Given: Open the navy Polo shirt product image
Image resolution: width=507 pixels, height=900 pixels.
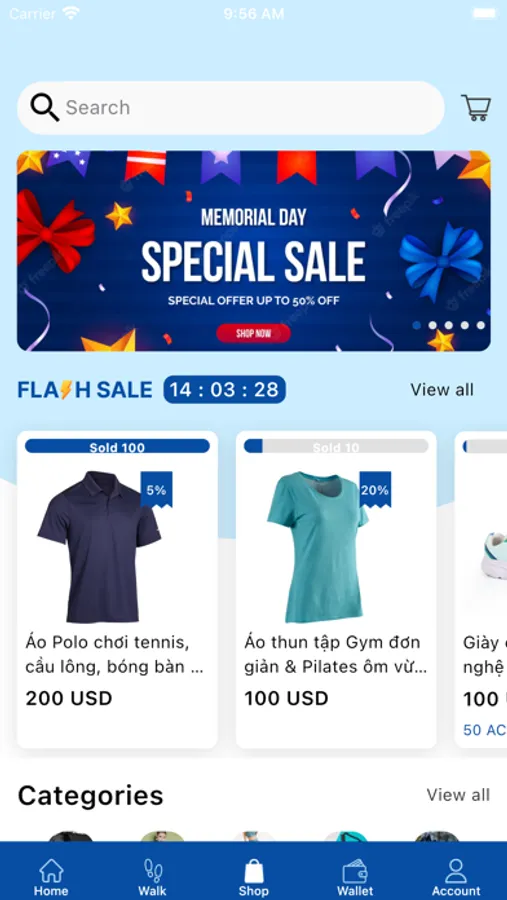Looking at the screenshot, I should 99,546.
